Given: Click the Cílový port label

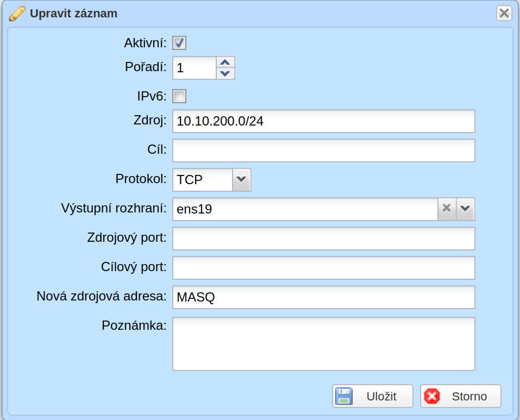Looking at the screenshot, I should coord(134,267).
